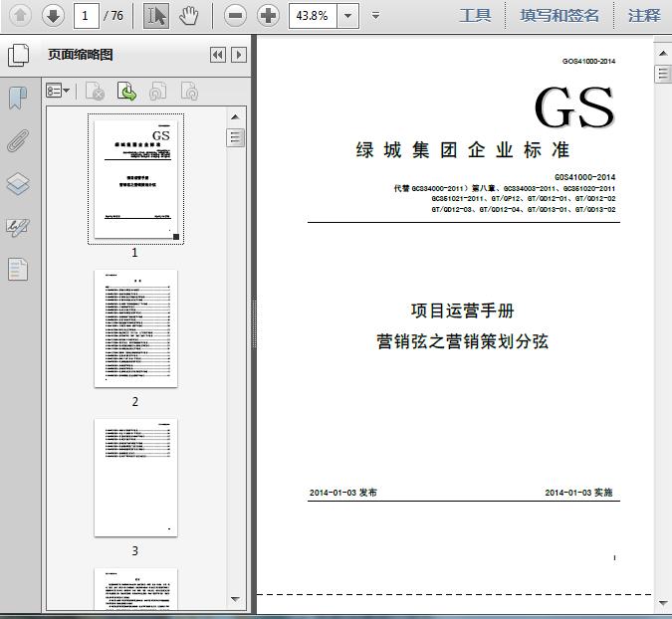Click the page thumbnails panel icon

click(19, 55)
